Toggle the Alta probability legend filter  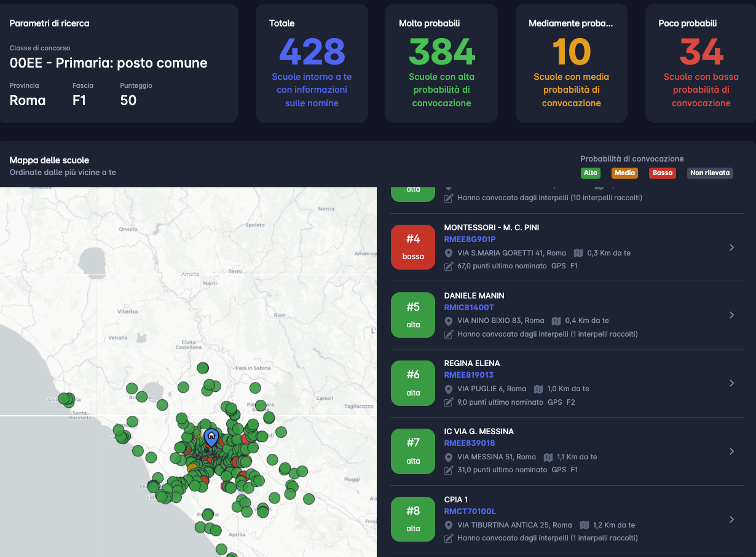[x=590, y=173]
